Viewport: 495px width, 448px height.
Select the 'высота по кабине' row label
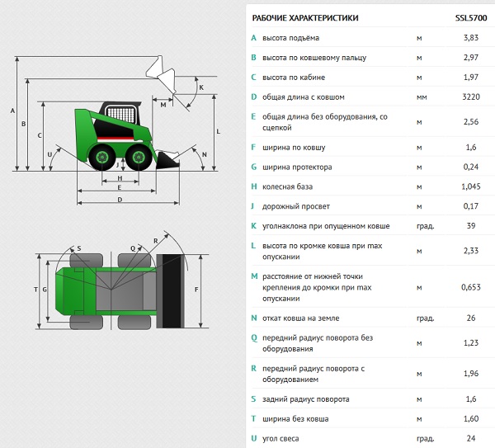point(294,78)
